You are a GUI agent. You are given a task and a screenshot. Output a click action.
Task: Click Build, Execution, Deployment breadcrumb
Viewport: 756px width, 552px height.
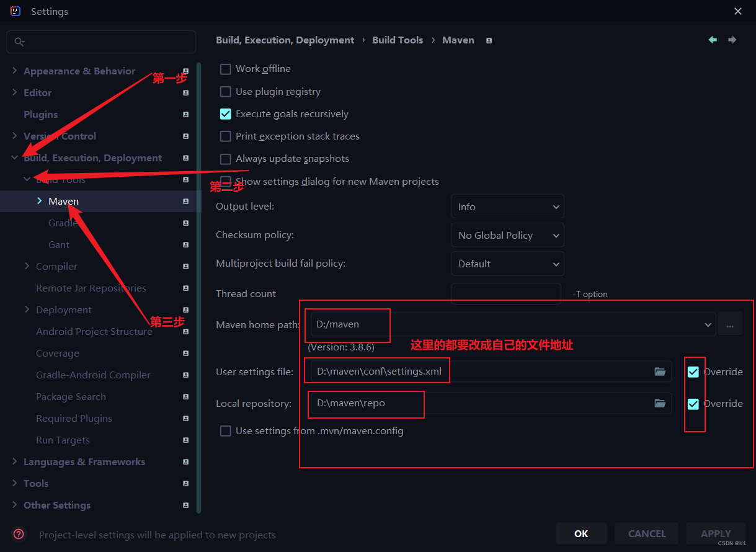pyautogui.click(x=285, y=40)
